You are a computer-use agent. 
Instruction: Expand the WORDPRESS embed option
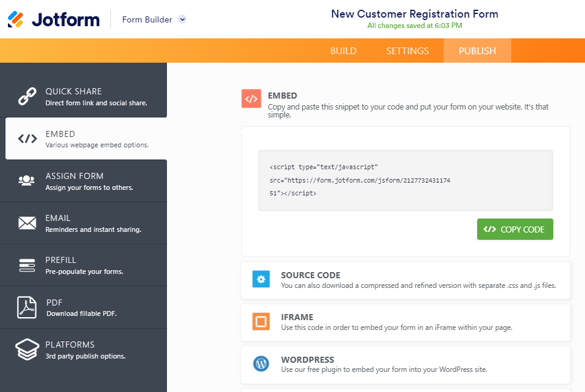[x=406, y=365]
